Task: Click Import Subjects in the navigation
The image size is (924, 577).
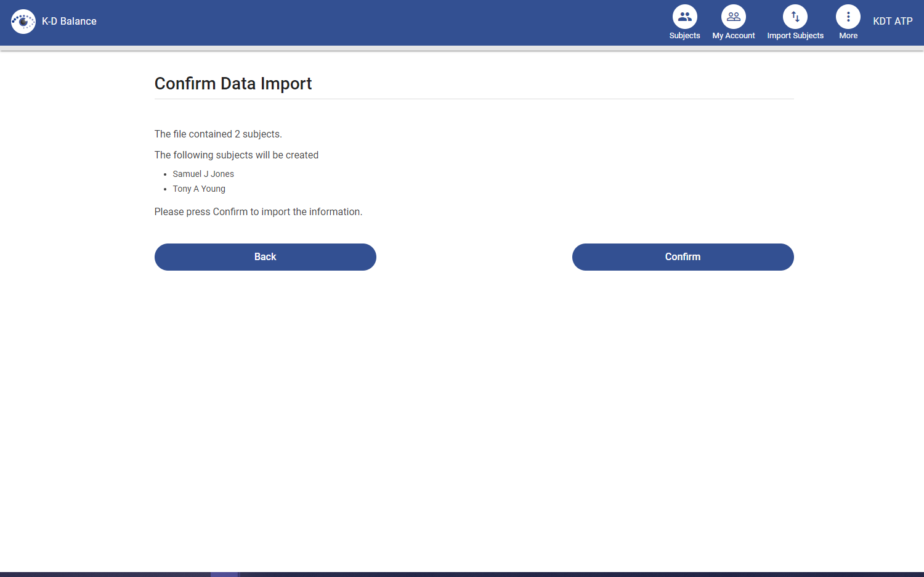Action: pyautogui.click(x=795, y=23)
